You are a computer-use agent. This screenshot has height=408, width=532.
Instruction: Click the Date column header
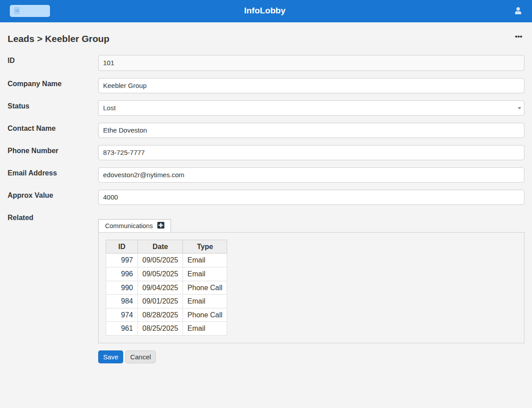tap(160, 247)
